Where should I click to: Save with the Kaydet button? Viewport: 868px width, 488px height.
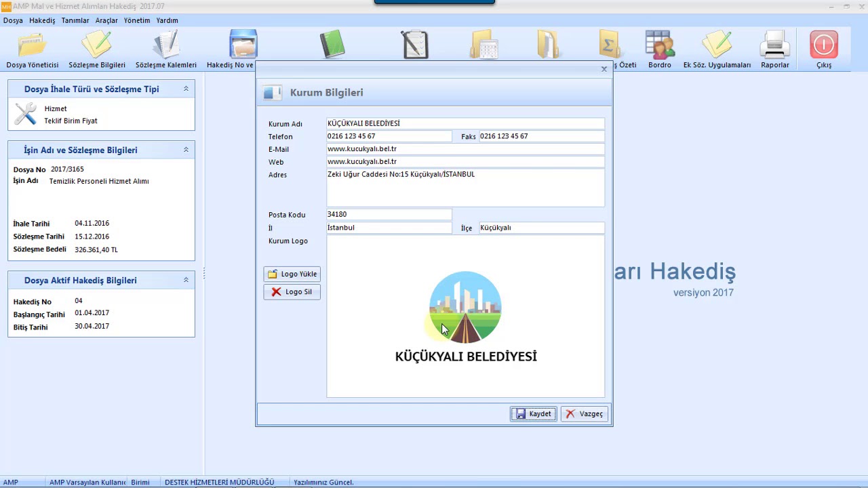point(534,413)
